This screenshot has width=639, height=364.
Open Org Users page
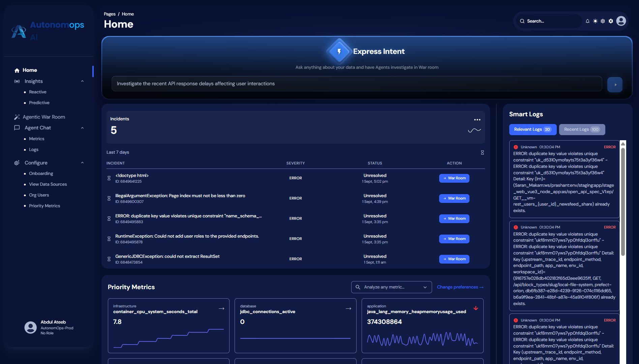[39, 195]
